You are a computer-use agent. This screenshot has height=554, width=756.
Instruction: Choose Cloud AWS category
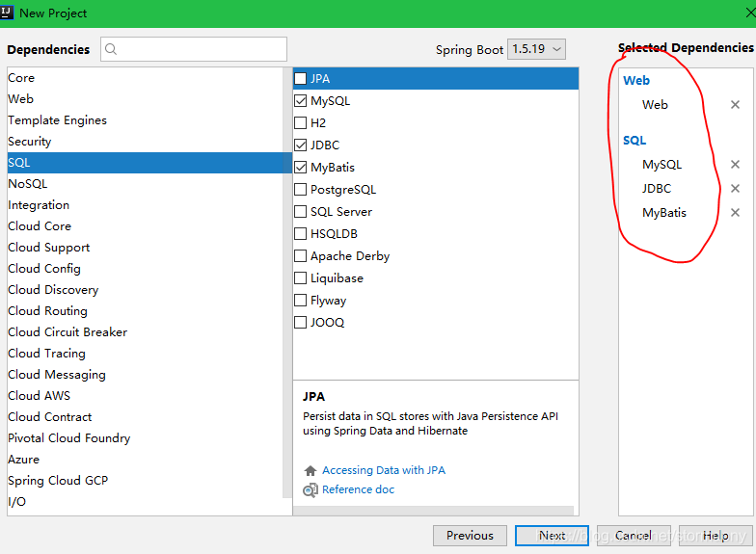[x=145, y=396]
